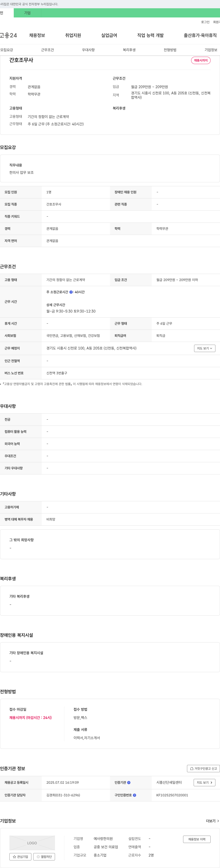Jump to 기업정보 section tab

[211, 50]
